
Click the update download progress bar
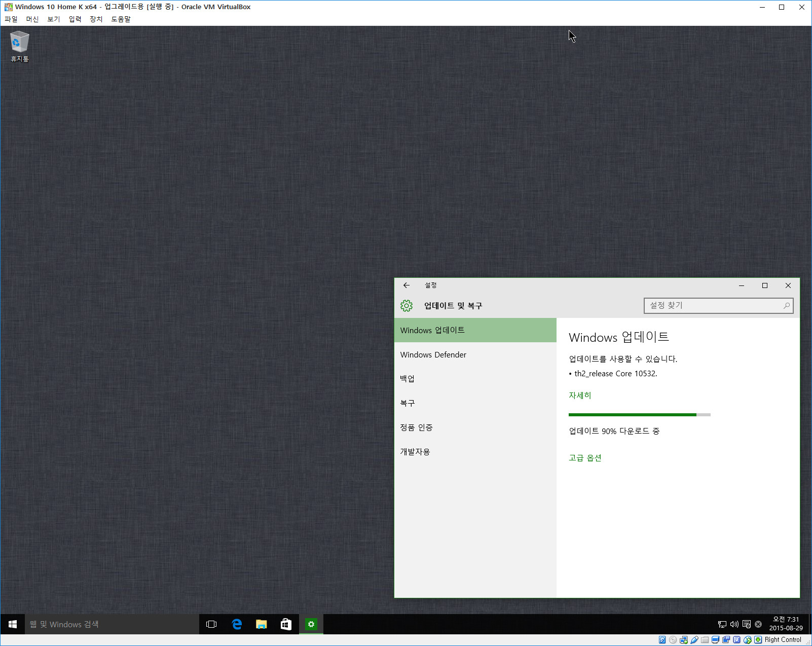(640, 415)
